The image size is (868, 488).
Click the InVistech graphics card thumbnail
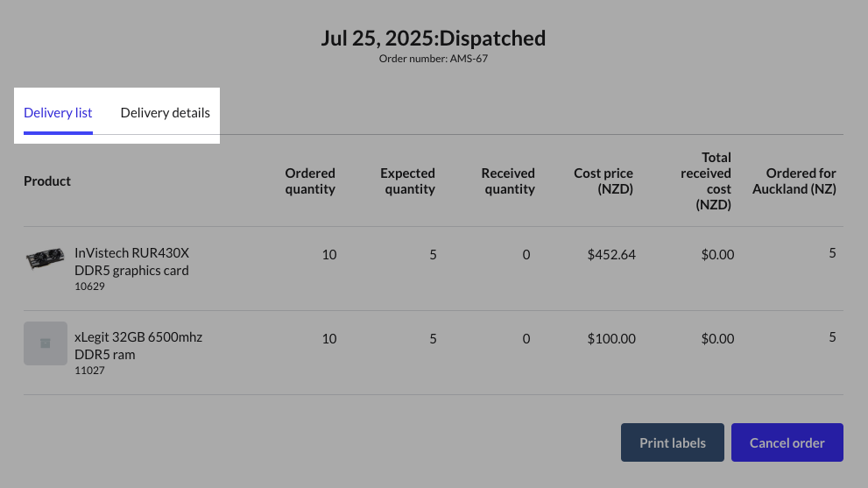point(45,258)
